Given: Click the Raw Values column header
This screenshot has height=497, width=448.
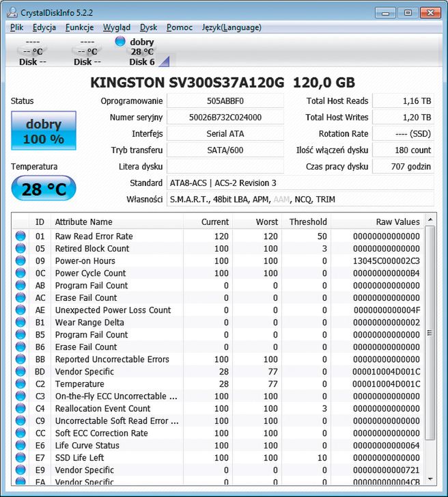Looking at the screenshot, I should (377, 221).
